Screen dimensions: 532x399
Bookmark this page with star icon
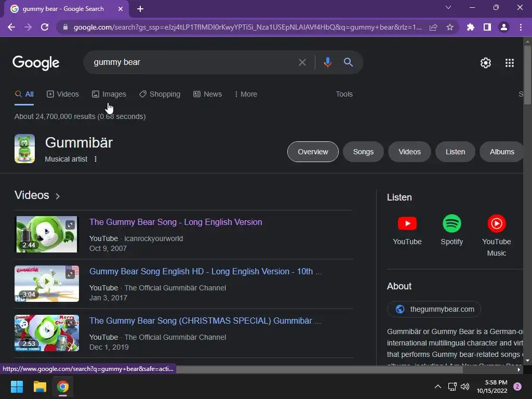click(x=450, y=27)
